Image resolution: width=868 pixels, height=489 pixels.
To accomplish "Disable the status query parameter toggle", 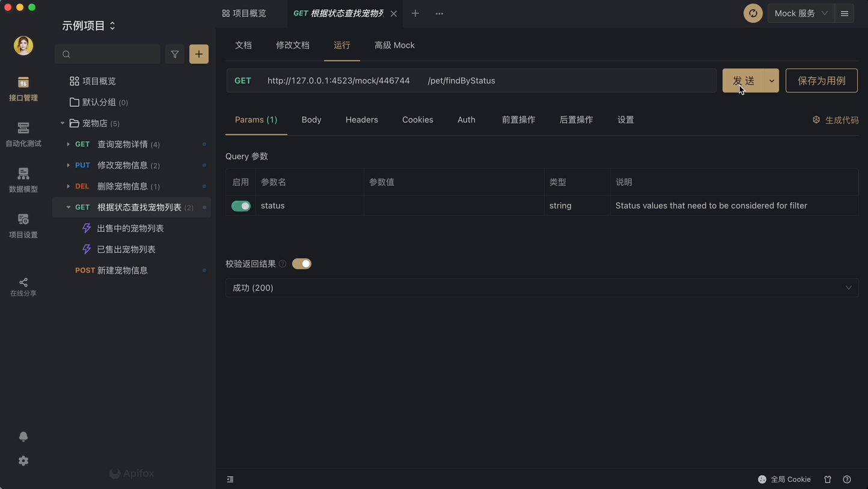I will tap(240, 205).
